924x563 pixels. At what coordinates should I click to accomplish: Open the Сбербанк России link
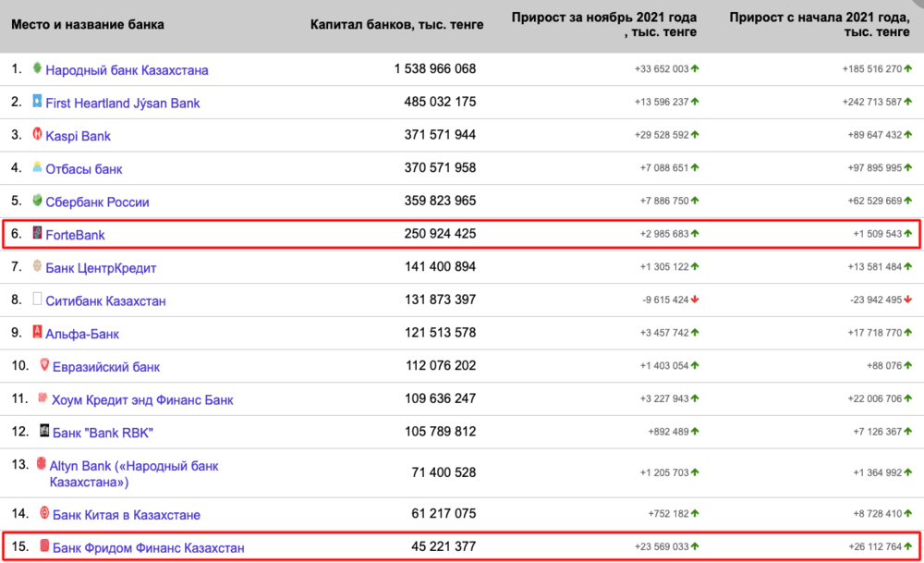pyautogui.click(x=97, y=202)
